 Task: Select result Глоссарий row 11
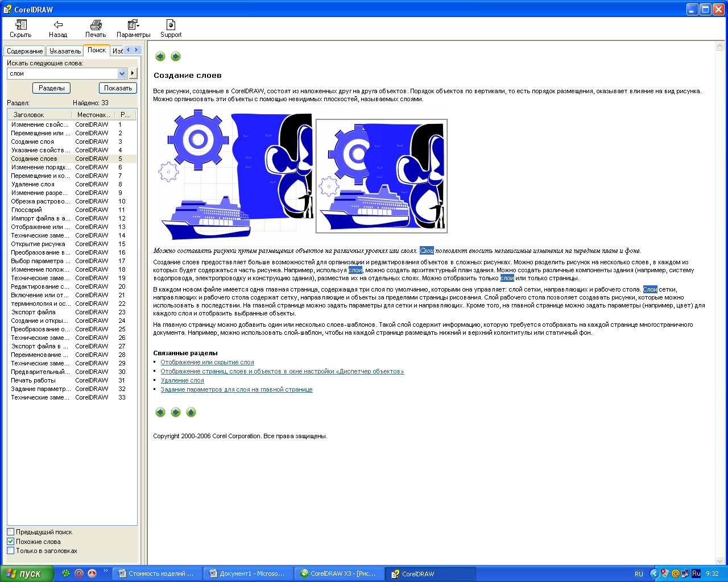pyautogui.click(x=72, y=210)
